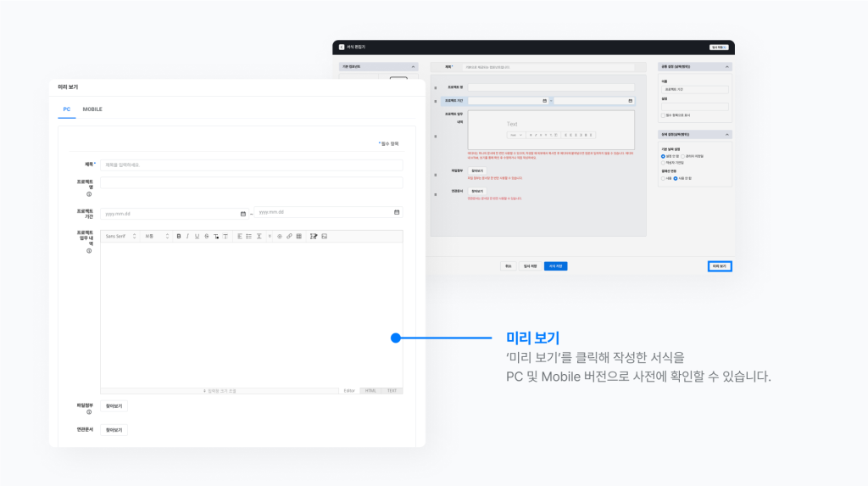868x486 pixels.
Task: Open the start date calendar in form editor
Action: (x=544, y=101)
